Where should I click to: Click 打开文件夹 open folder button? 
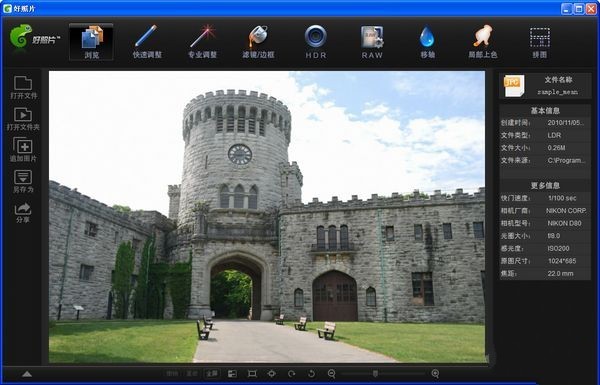click(23, 119)
